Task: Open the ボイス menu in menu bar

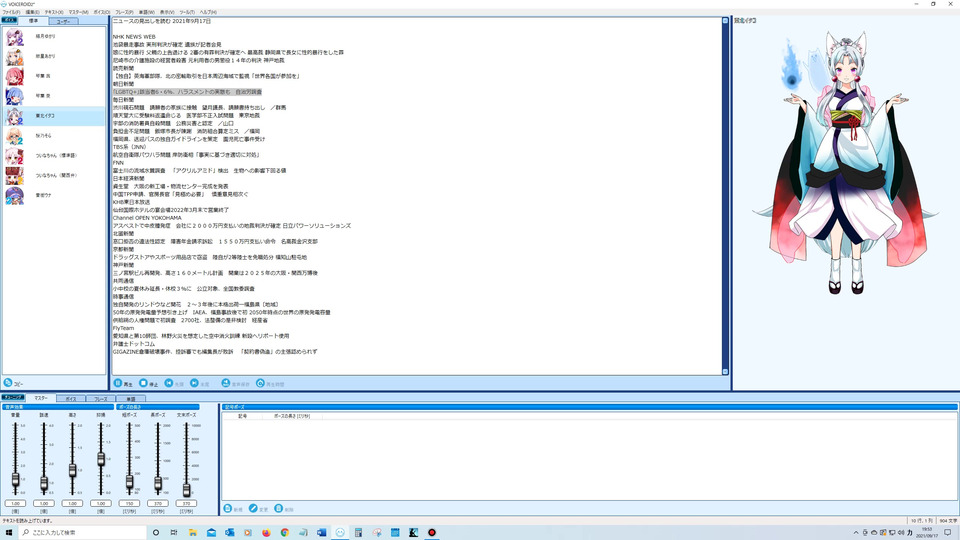Action: pyautogui.click(x=102, y=12)
